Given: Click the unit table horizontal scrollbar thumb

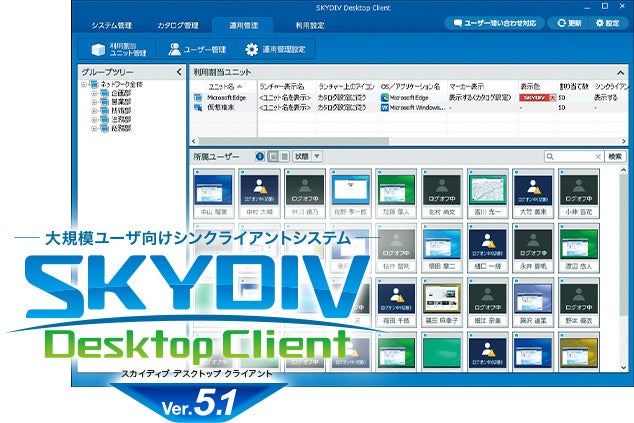Looking at the screenshot, I should pyautogui.click(x=293, y=141).
